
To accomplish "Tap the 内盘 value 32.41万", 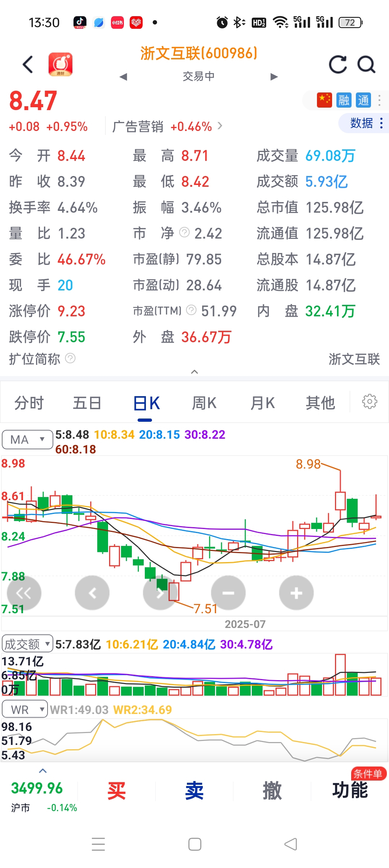I will pos(330,311).
